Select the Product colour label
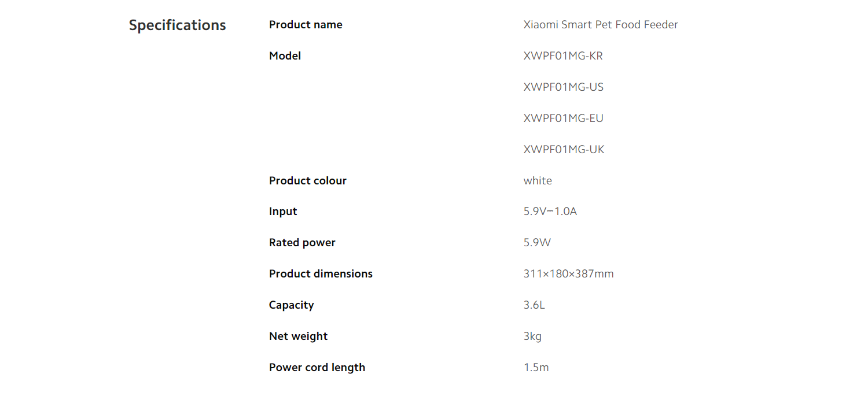This screenshot has width=868, height=400. click(308, 181)
